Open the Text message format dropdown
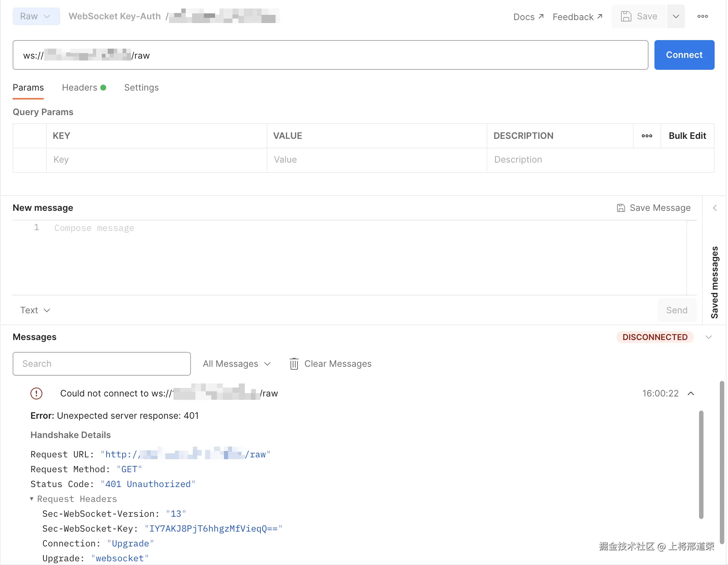Screen dimensions: 728x565 (35, 310)
